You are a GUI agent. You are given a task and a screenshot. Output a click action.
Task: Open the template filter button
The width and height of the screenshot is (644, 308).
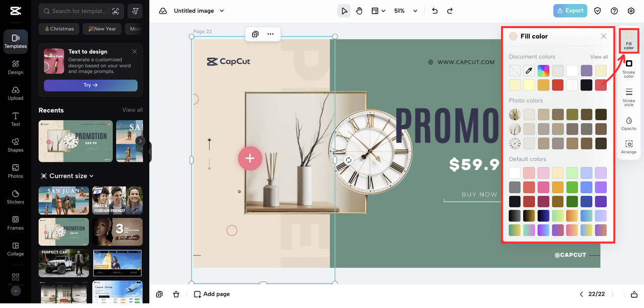[x=135, y=11]
